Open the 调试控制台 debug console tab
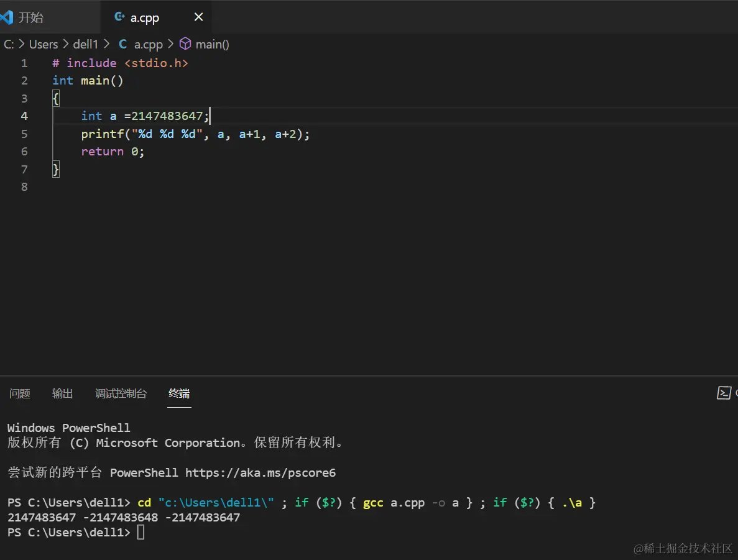 click(x=121, y=393)
